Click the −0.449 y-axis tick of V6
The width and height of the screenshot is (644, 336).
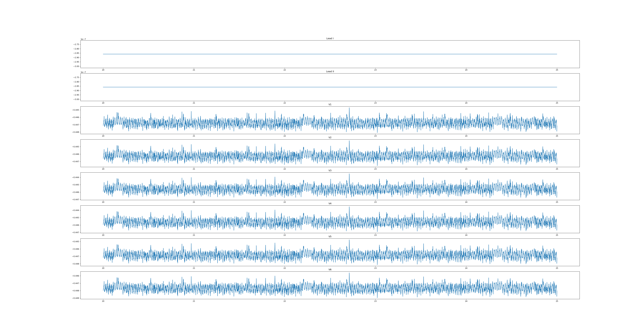pos(76,298)
